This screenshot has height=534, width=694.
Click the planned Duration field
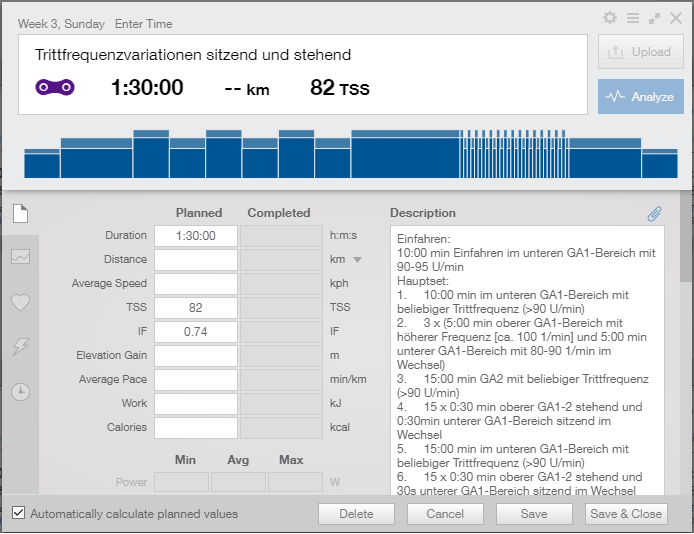[196, 236]
